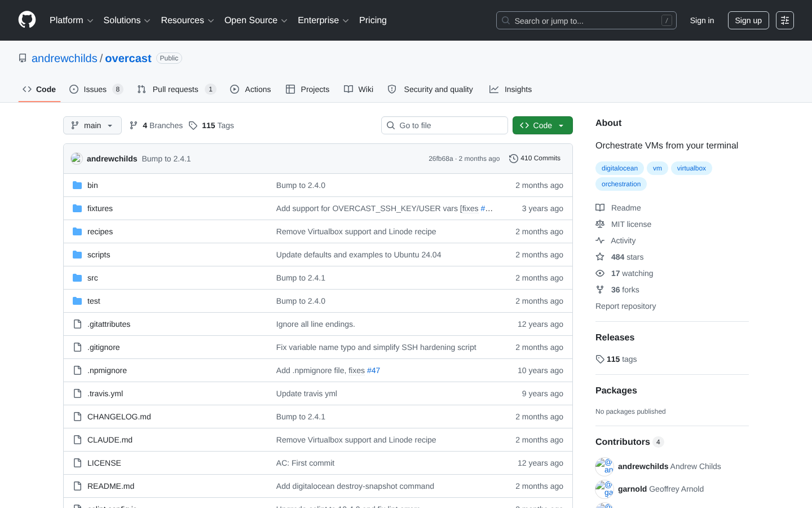Screen dimensions: 812x508
Task: Open garnold avatar in Contributors list
Action: (604, 489)
